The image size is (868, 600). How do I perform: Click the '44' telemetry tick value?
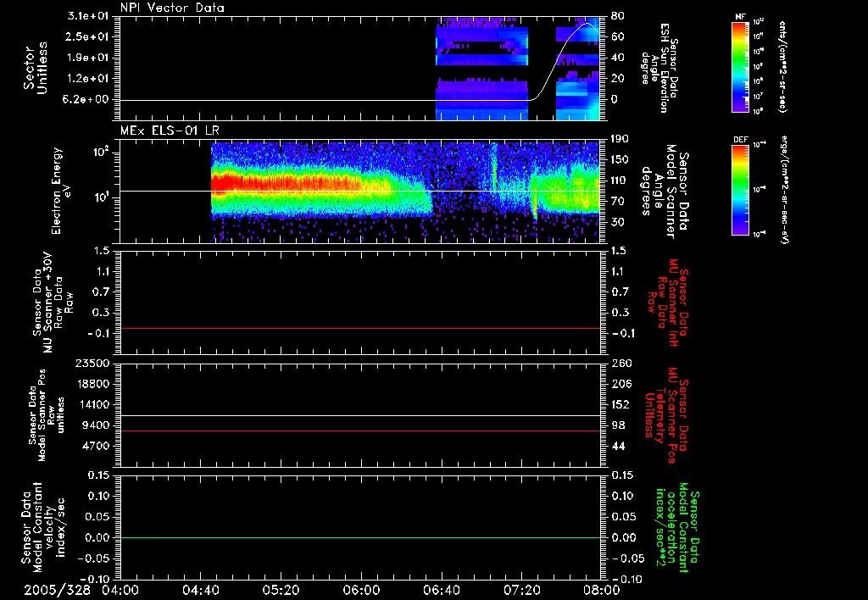coord(618,446)
